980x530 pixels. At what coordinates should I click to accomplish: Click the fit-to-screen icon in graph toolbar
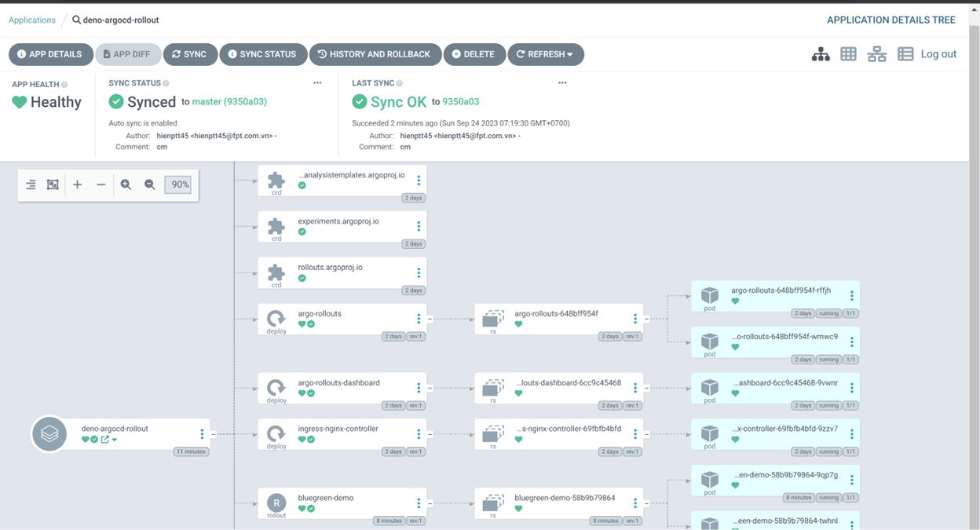tap(53, 185)
